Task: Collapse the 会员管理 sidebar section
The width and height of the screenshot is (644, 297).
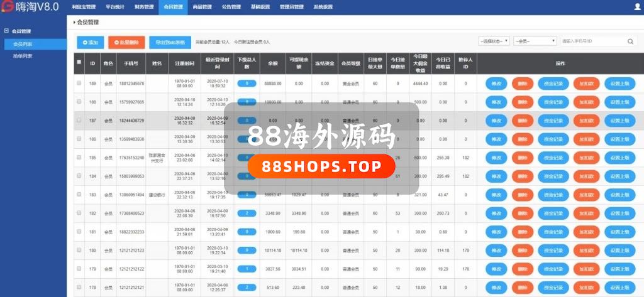Action: 7,31
